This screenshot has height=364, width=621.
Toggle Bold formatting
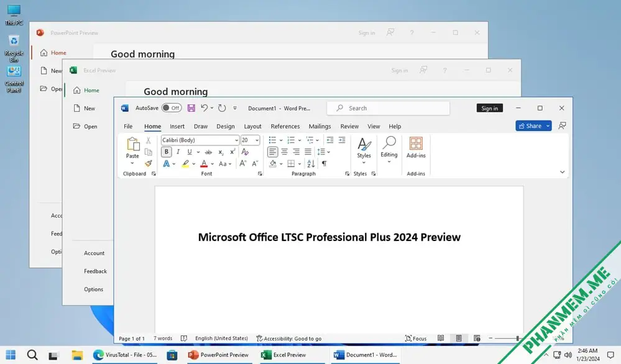click(167, 152)
